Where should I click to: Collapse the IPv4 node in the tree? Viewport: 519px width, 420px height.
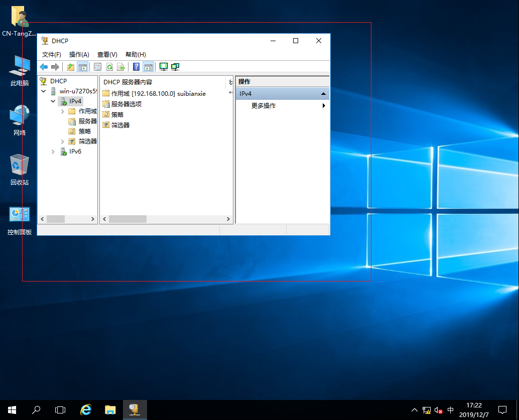[x=53, y=101]
